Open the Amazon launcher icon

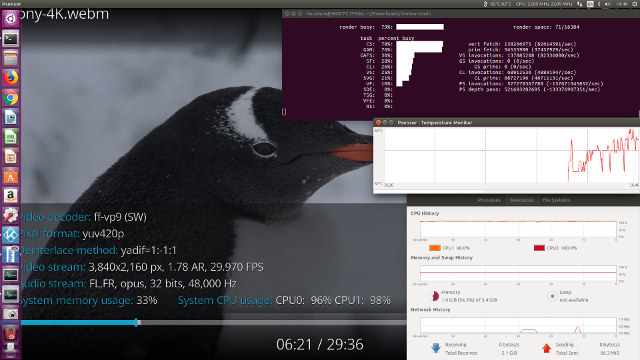10,196
